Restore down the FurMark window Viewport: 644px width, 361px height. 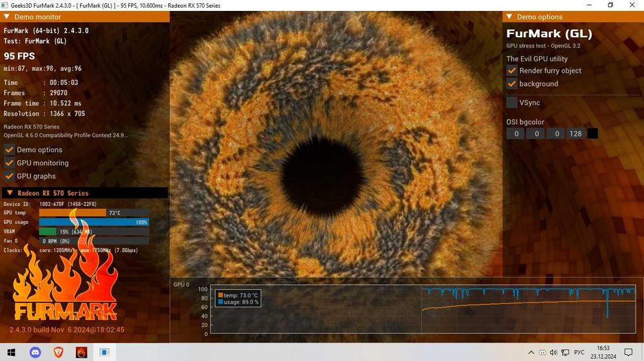click(x=611, y=5)
